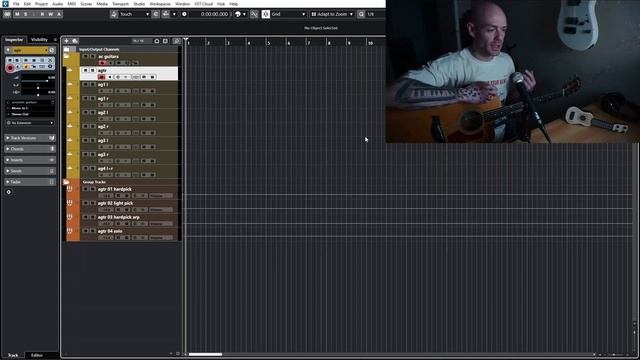Expand the Sends section
Screen dimensions: 640x360
coord(30,171)
